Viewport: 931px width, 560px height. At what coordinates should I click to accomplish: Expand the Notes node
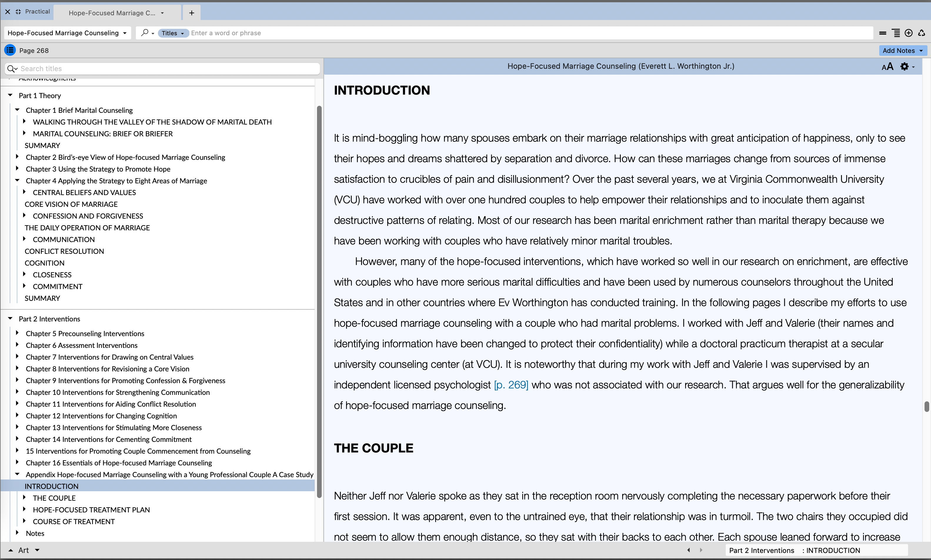(17, 533)
